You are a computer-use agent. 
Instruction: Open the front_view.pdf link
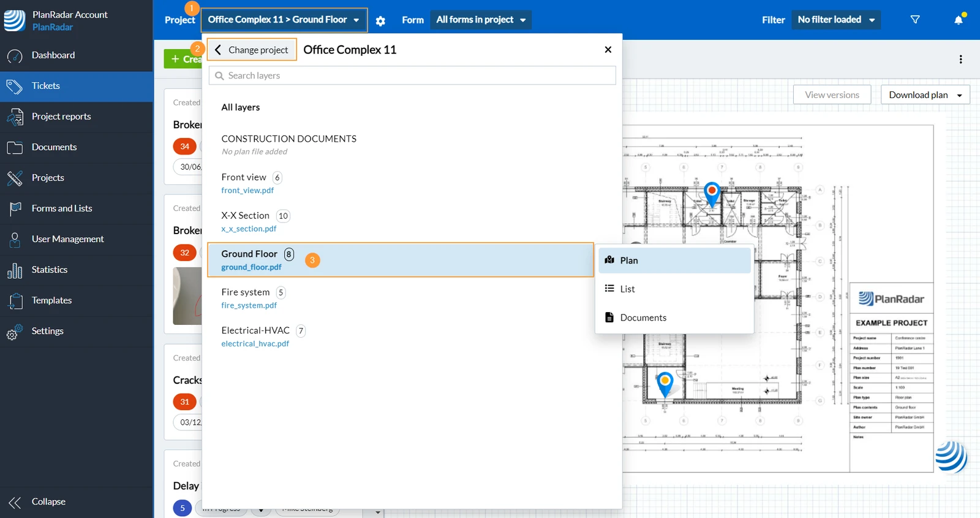247,191
